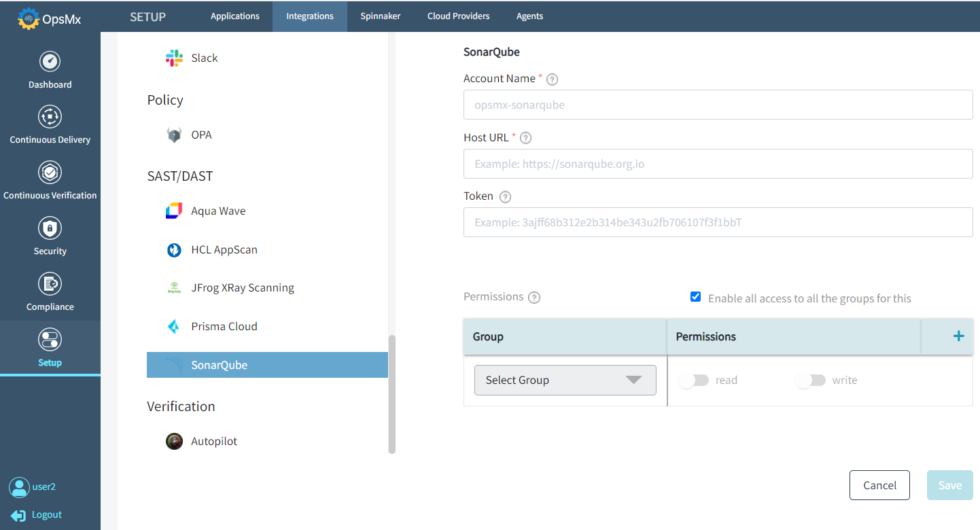This screenshot has width=980, height=530.
Task: Select the JFrog XRay Scanning integration
Action: (174, 287)
